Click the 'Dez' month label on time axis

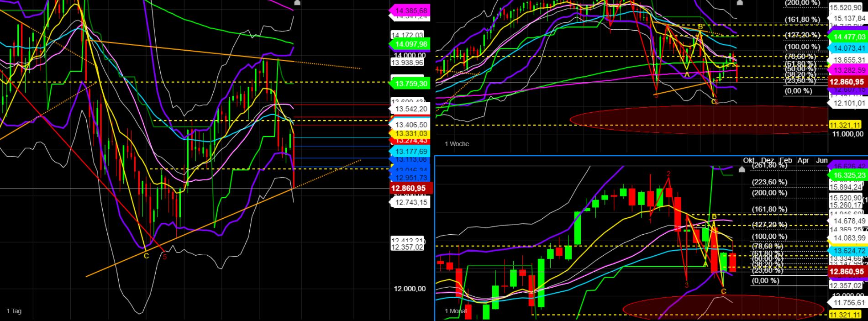(x=768, y=160)
